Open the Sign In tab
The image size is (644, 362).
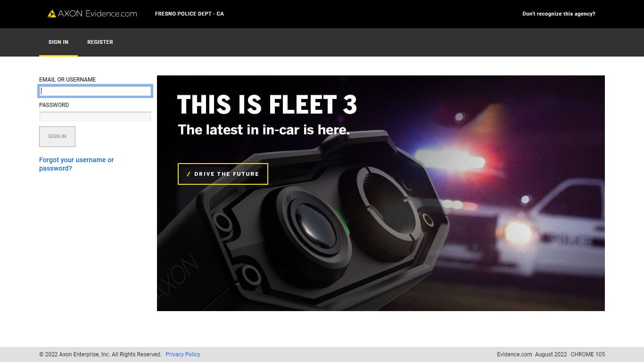(x=58, y=42)
